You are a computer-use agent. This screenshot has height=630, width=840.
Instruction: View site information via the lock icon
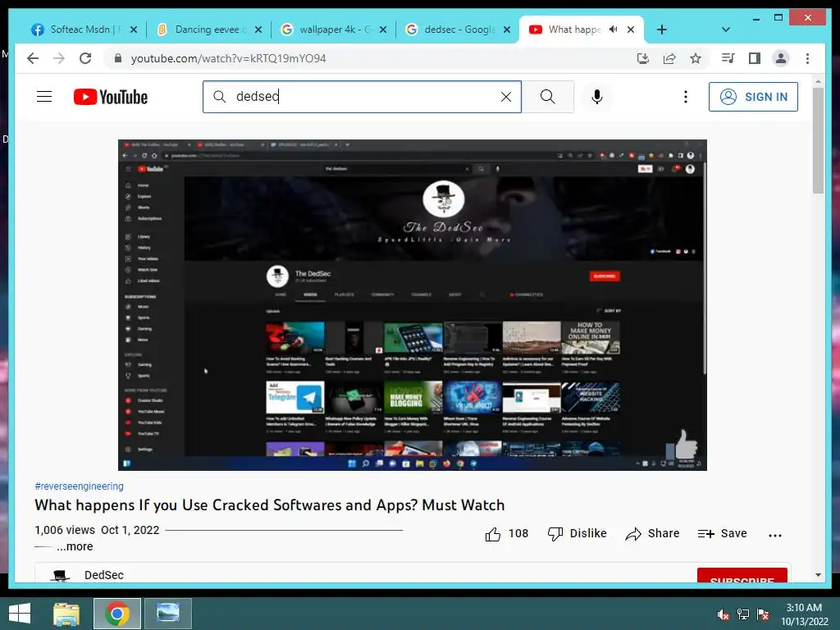point(118,58)
